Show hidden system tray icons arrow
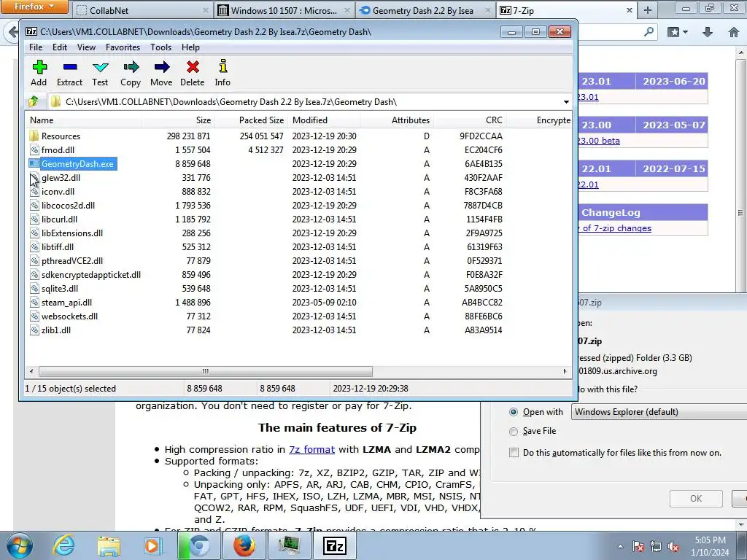 [x=620, y=546]
